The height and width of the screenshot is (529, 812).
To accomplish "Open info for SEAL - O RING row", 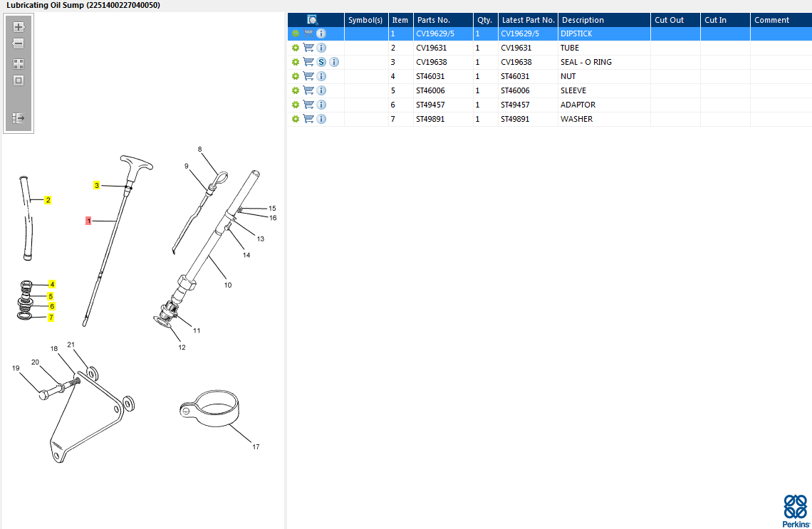I will tap(335, 62).
